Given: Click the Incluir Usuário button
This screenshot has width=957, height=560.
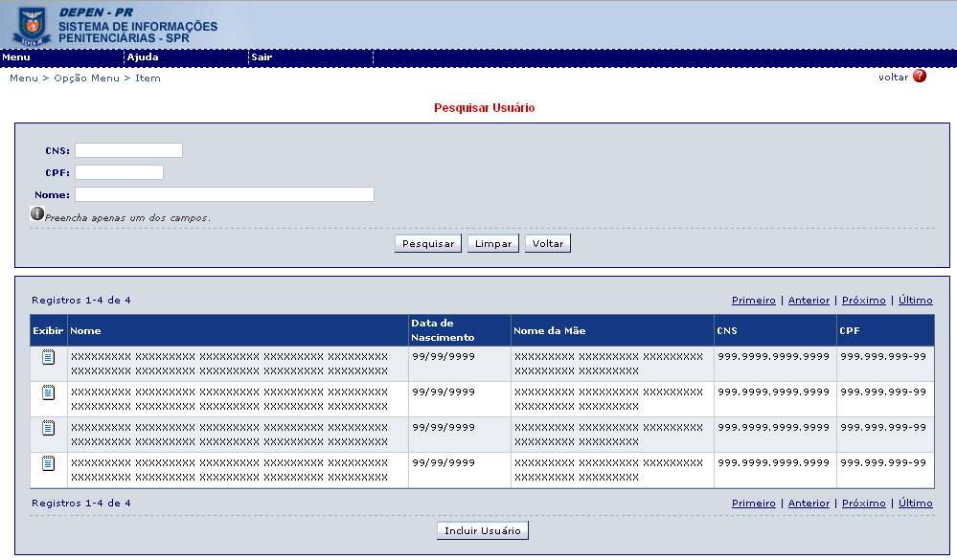Looking at the screenshot, I should tap(483, 530).
